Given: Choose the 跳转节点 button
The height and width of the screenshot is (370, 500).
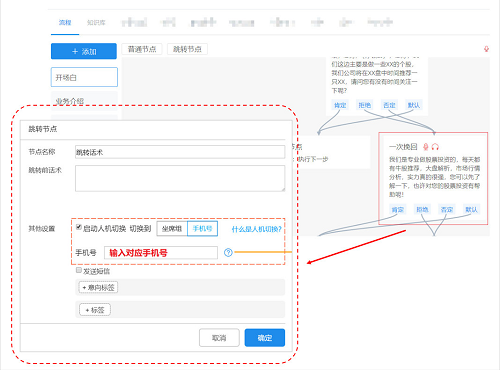Looking at the screenshot, I should click(187, 49).
